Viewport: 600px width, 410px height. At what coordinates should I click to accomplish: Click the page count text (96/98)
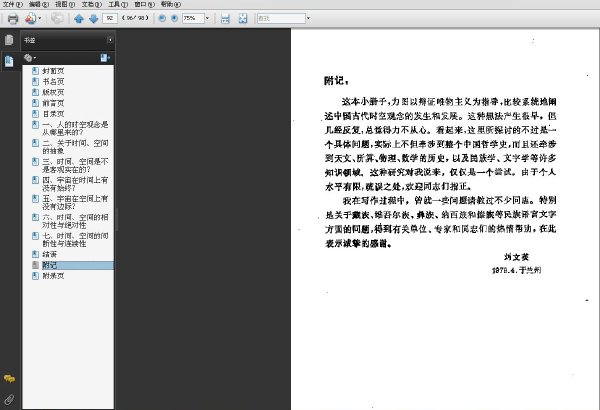point(135,18)
